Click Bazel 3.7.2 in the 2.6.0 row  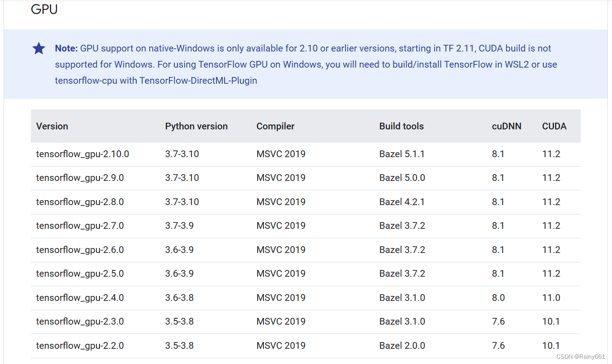point(402,250)
